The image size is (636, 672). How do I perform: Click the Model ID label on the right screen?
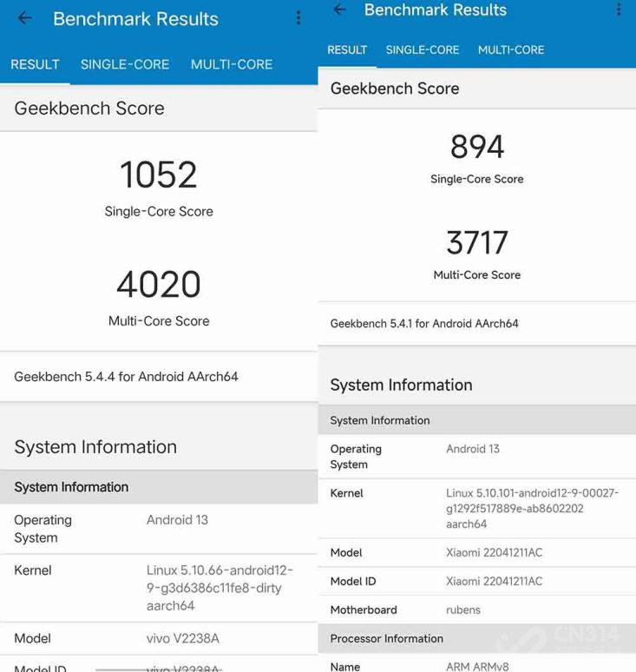(353, 582)
